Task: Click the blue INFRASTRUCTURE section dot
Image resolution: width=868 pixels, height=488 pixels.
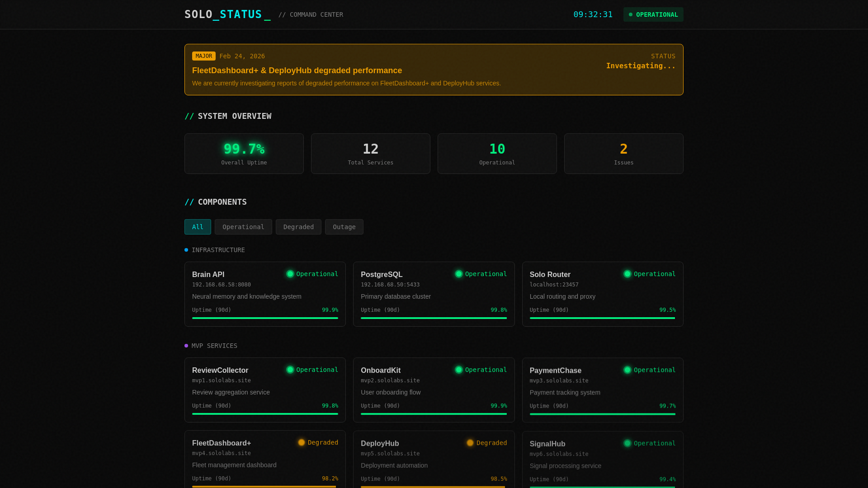Action: tap(186, 250)
